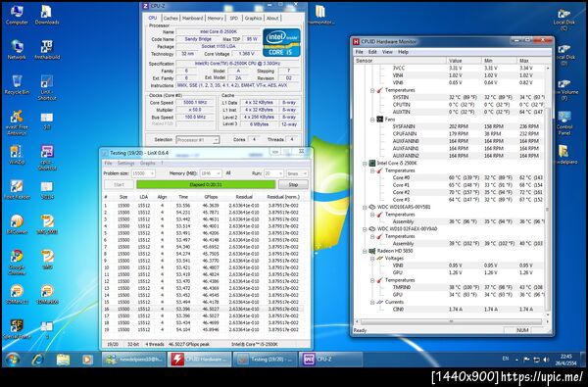This screenshot has height=387, width=588.
Task: Show hidden tray icons arrow
Action: click(x=516, y=360)
